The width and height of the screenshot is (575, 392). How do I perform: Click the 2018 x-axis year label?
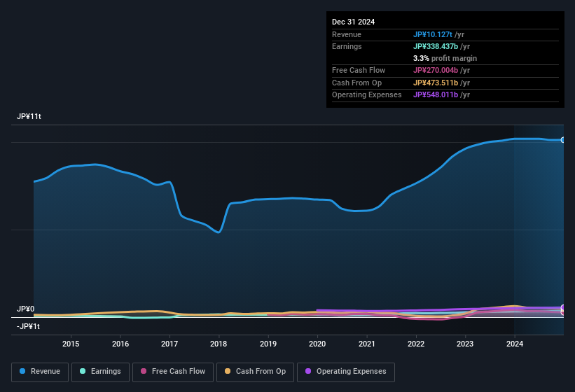coord(219,344)
